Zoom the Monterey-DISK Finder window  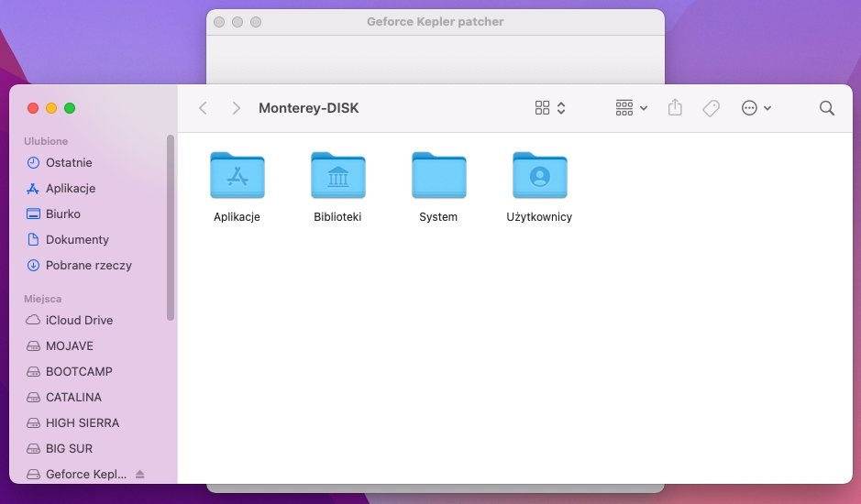70,108
